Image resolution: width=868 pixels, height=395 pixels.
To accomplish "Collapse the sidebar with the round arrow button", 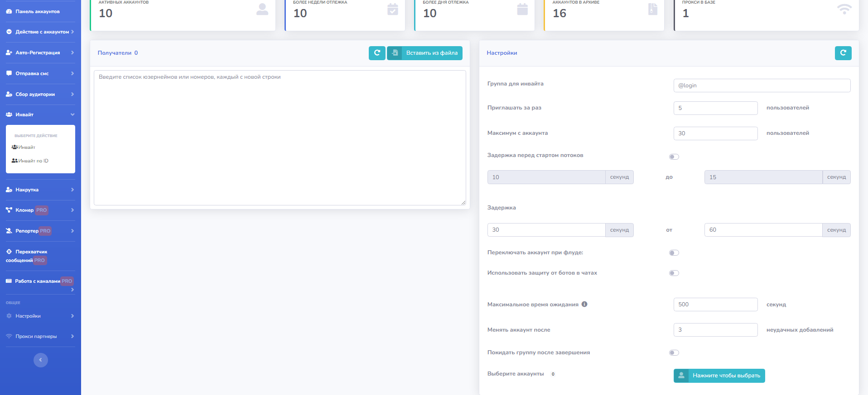I will point(41,360).
